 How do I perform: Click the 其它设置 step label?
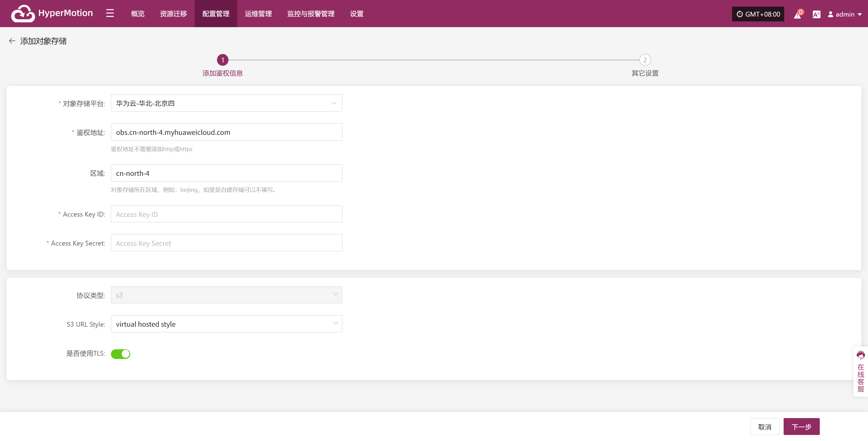pos(645,73)
